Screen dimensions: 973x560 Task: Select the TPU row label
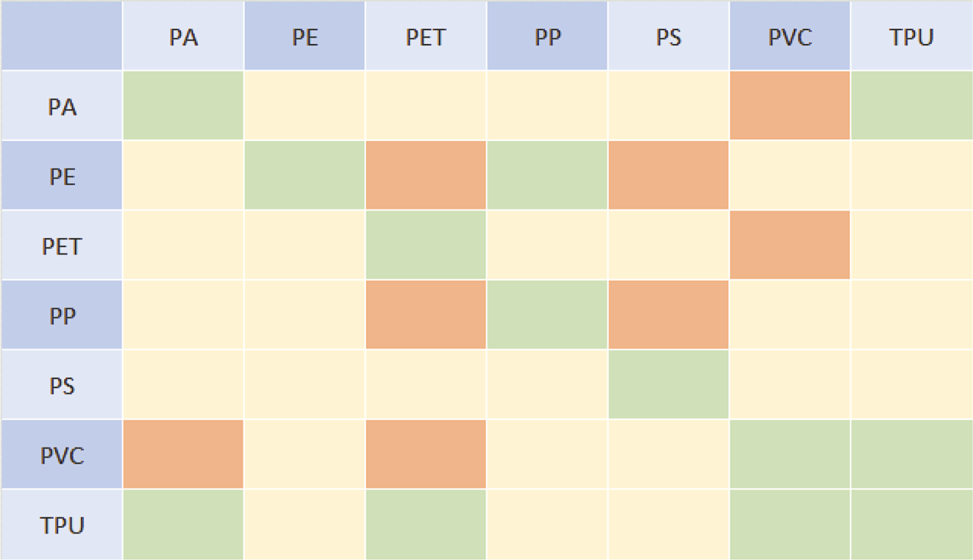62,525
